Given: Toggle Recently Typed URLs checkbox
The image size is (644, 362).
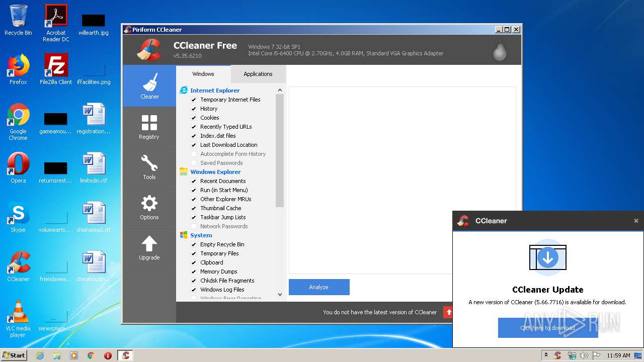Looking at the screenshot, I should [194, 127].
